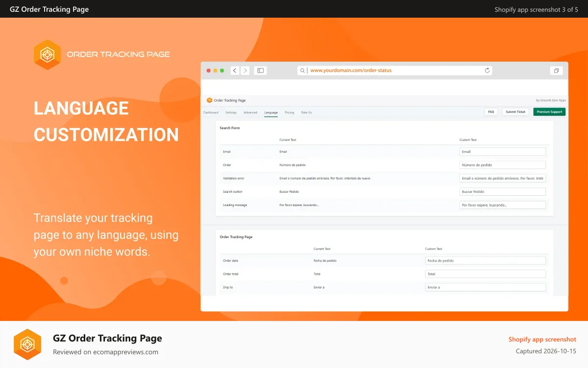588x368 pixels.
Task: Open the Settings tab
Action: point(231,112)
